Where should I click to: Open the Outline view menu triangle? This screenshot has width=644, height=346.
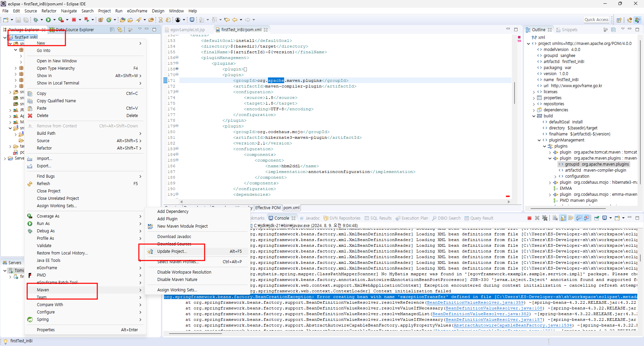pyautogui.click(x=623, y=29)
